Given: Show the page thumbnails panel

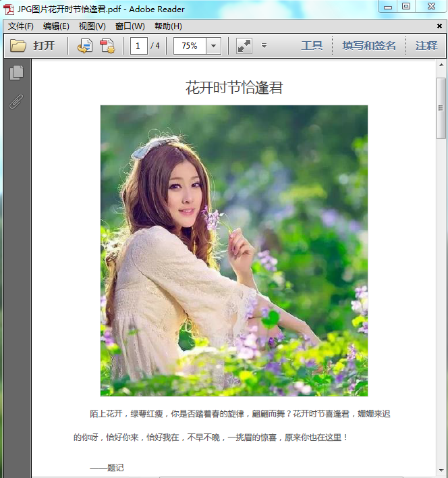Looking at the screenshot, I should [x=17, y=73].
